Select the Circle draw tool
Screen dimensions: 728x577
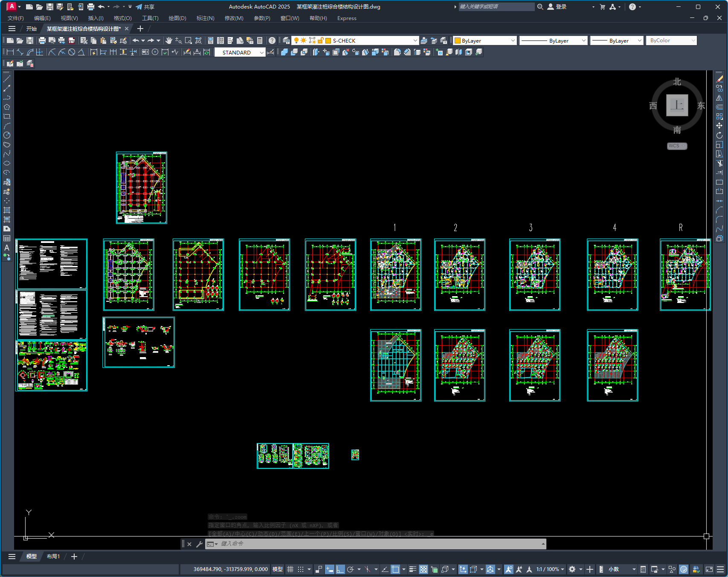pyautogui.click(x=7, y=135)
